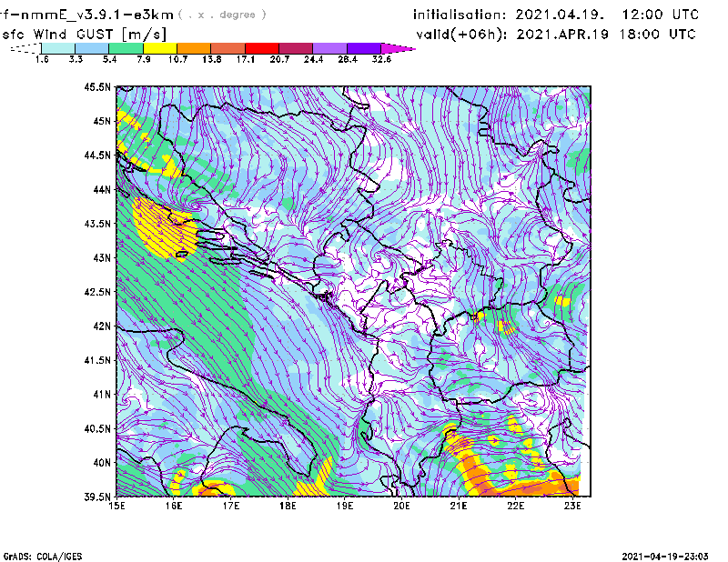Screen dimensions: 728x562
Task: Click the legend value 5.4
Action: click(x=109, y=59)
